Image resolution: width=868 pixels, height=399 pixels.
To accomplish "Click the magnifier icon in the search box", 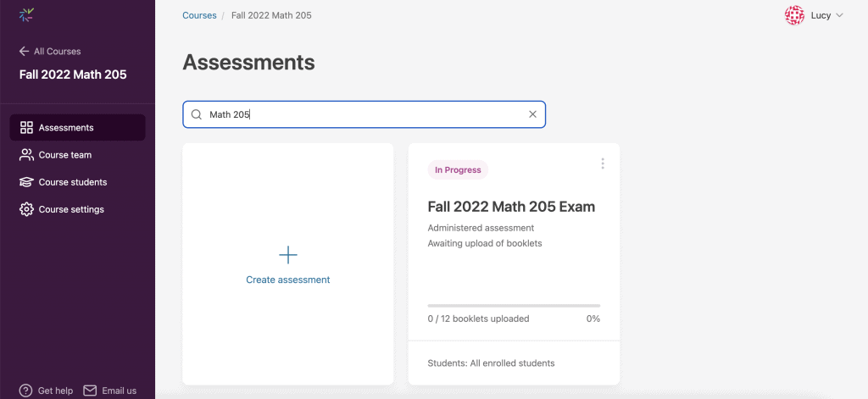I will (x=197, y=114).
